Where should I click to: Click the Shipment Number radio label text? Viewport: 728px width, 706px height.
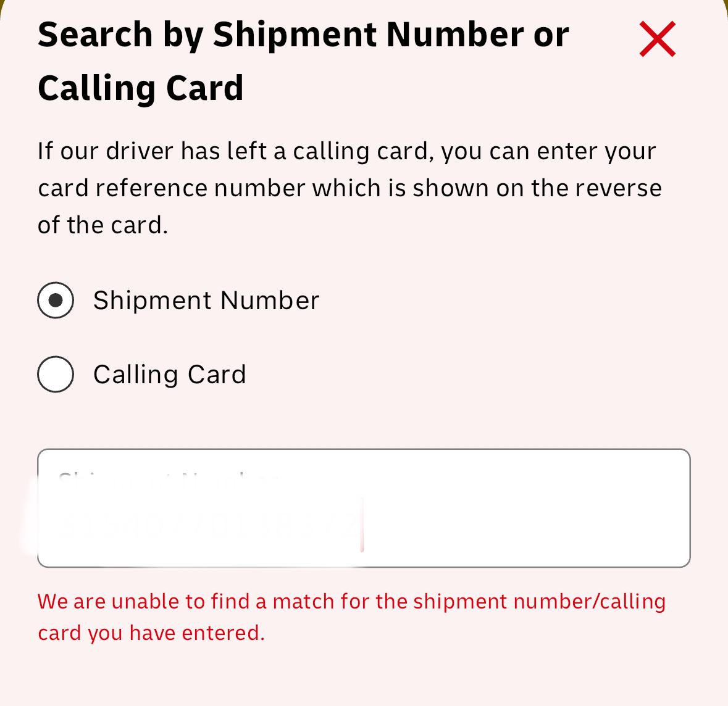(206, 301)
